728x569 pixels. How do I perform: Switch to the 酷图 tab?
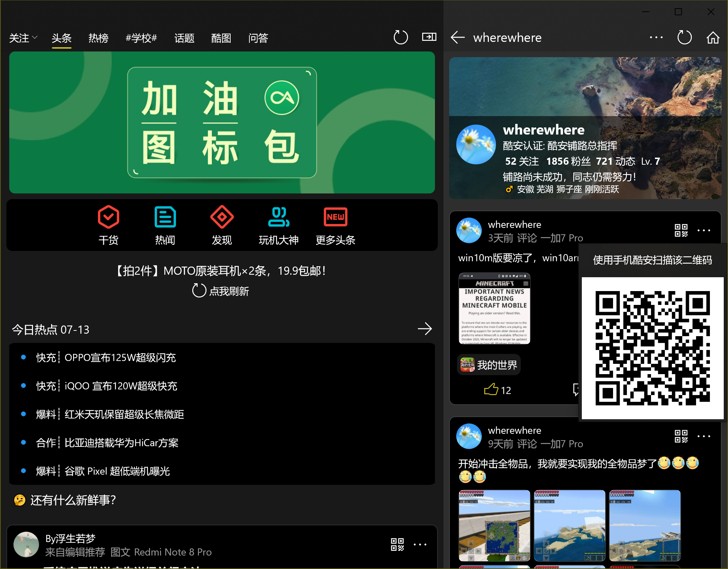pos(221,38)
